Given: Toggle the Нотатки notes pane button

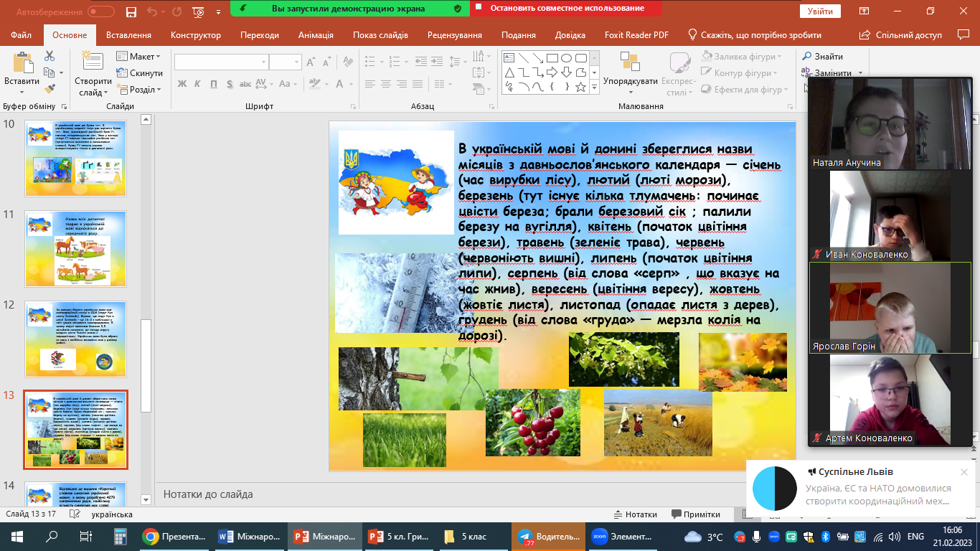Looking at the screenshot, I should pos(636,514).
